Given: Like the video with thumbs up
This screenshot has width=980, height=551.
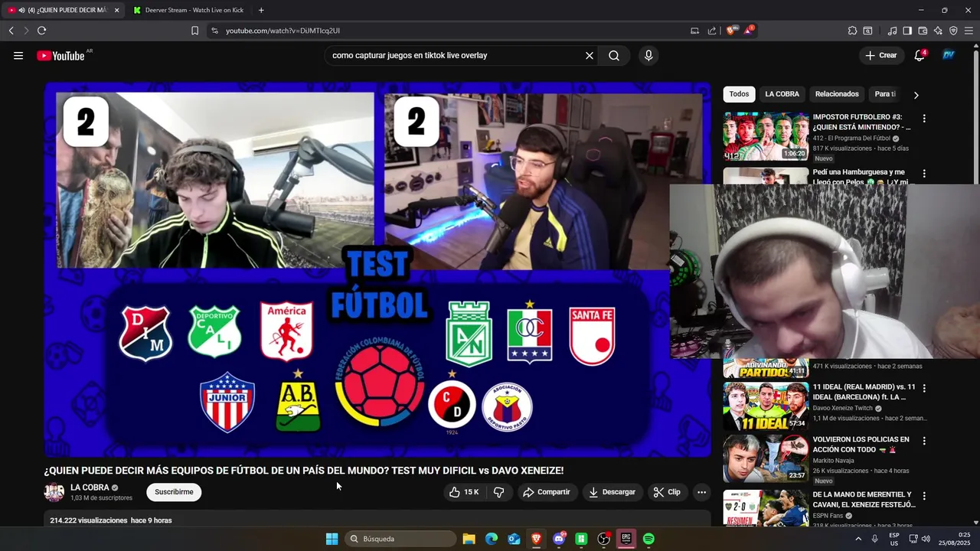Looking at the screenshot, I should [x=464, y=492].
